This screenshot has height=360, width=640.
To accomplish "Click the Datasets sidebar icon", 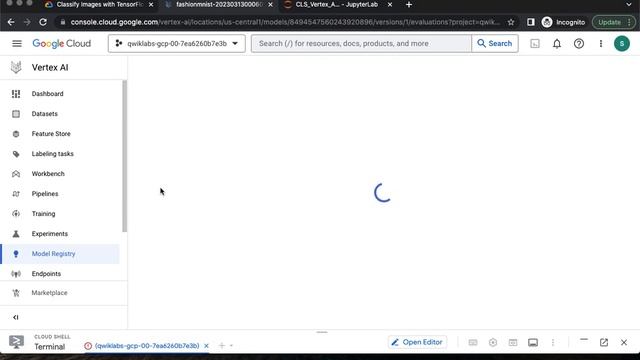I will [16, 114].
